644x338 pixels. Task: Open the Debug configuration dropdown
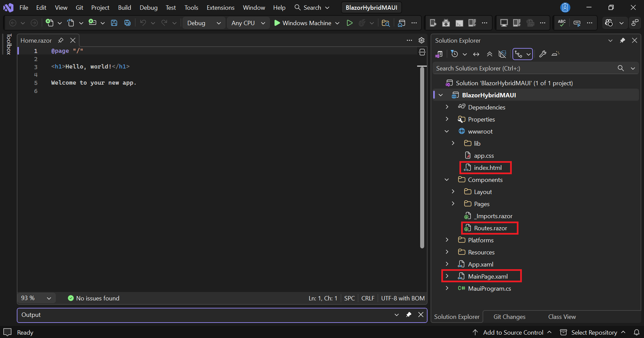click(x=204, y=23)
